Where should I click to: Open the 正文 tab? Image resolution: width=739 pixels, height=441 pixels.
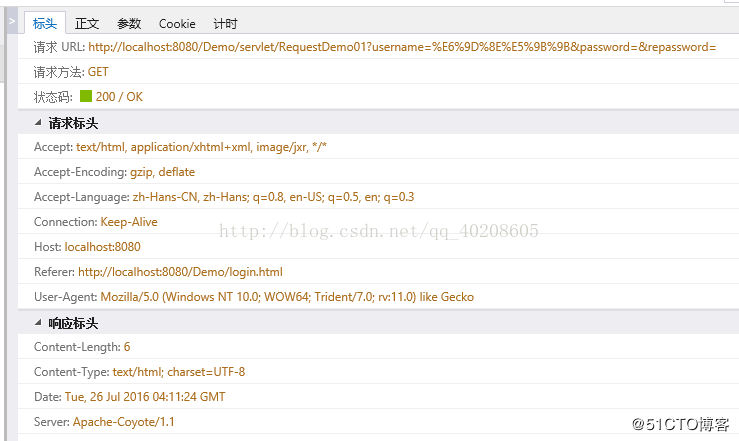point(87,23)
